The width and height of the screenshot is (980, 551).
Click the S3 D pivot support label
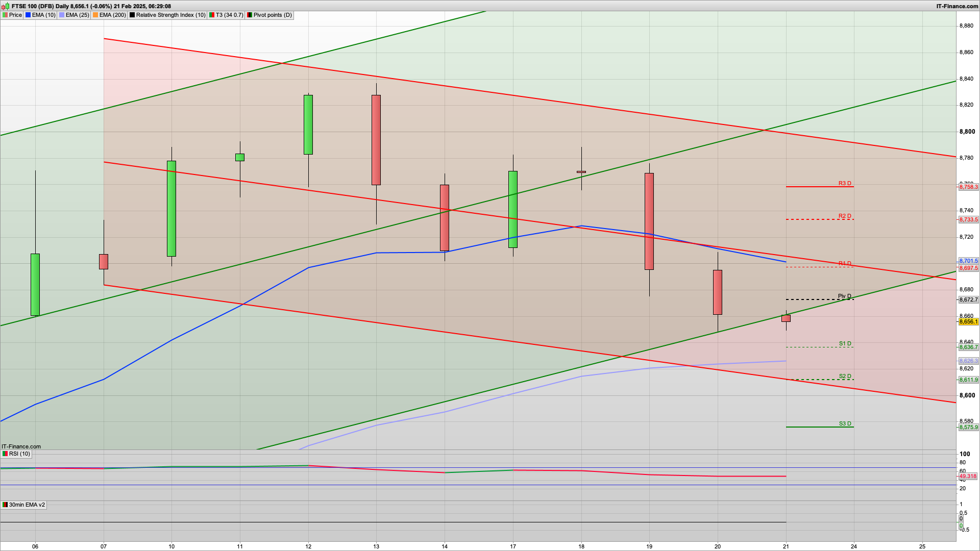845,423
